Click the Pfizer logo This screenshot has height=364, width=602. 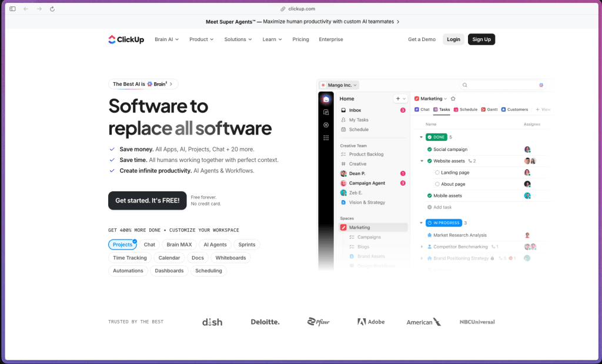(x=318, y=322)
